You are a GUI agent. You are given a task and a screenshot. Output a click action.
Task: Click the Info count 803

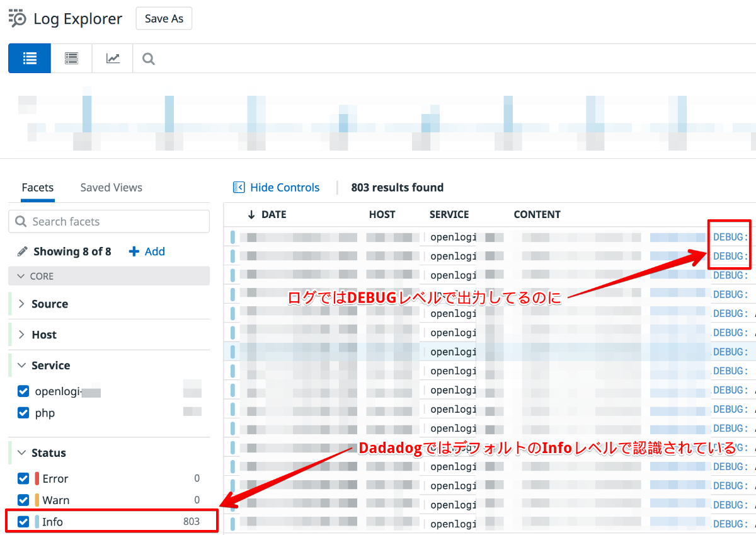coord(191,521)
